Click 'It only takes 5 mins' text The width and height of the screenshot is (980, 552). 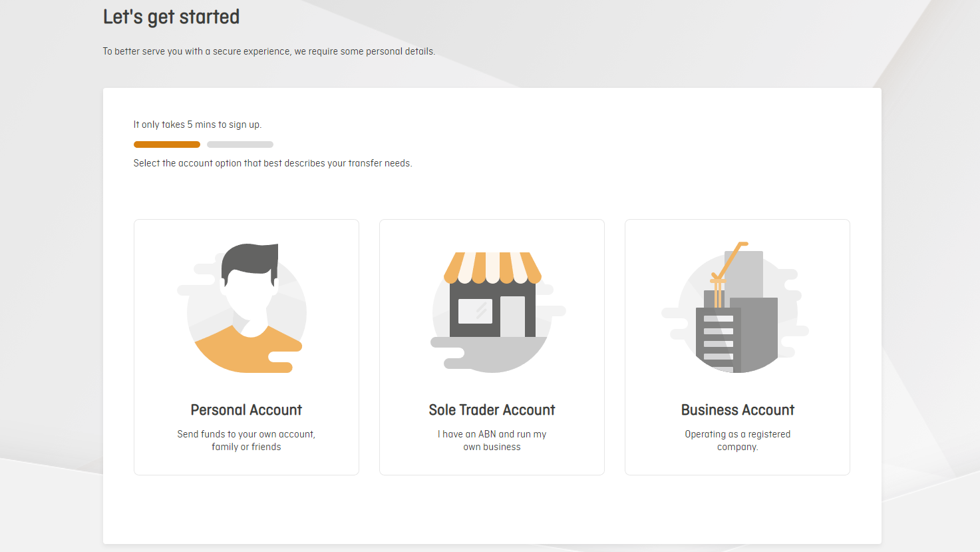point(198,125)
